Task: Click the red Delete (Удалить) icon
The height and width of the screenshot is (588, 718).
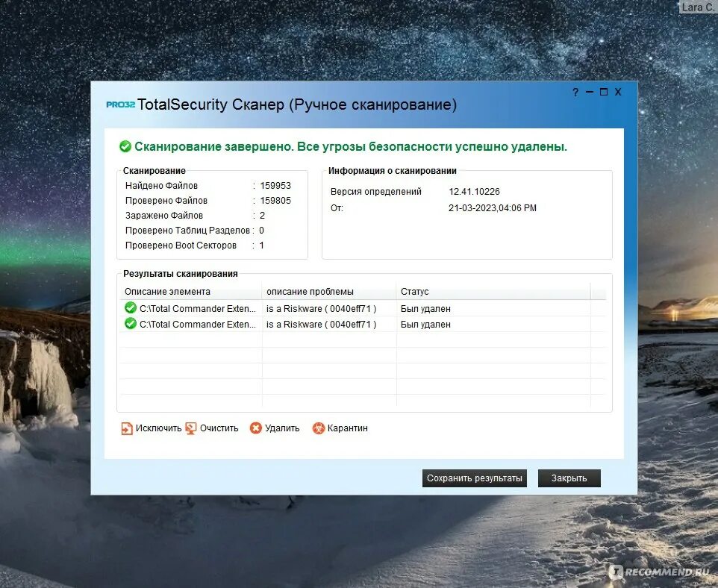Action: (255, 428)
